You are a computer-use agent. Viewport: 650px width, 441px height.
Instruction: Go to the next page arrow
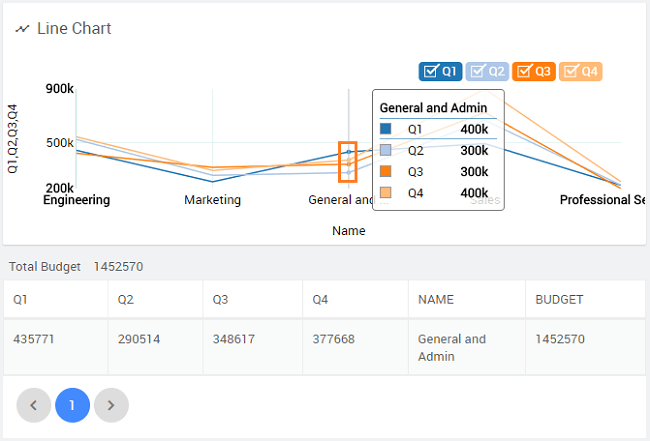[x=111, y=405]
